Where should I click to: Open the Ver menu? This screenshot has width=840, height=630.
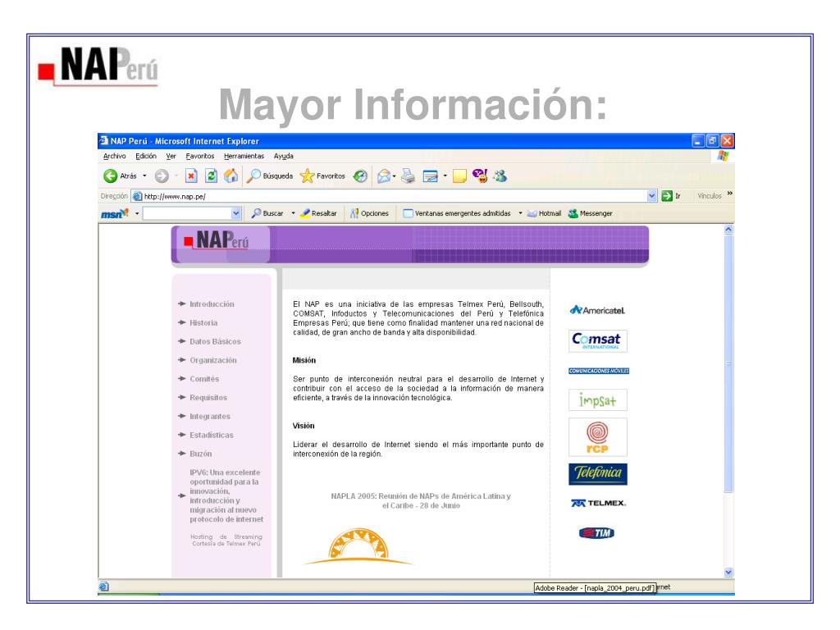(x=171, y=156)
